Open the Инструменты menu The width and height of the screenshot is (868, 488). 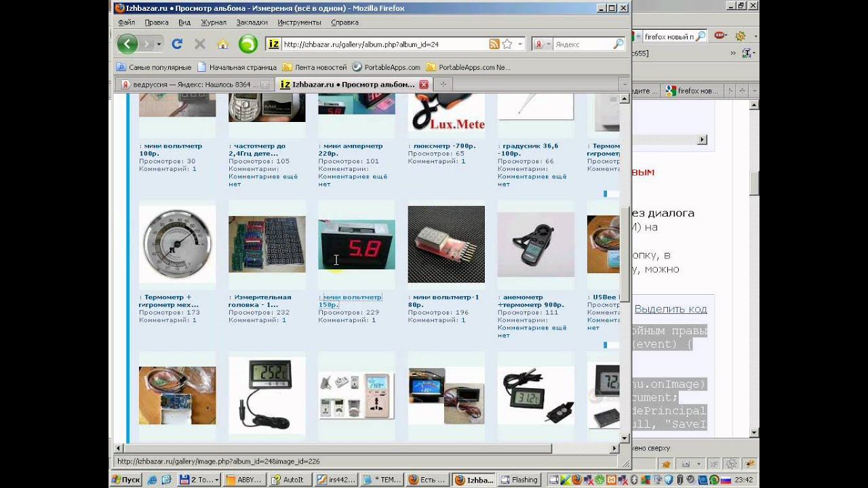300,22
